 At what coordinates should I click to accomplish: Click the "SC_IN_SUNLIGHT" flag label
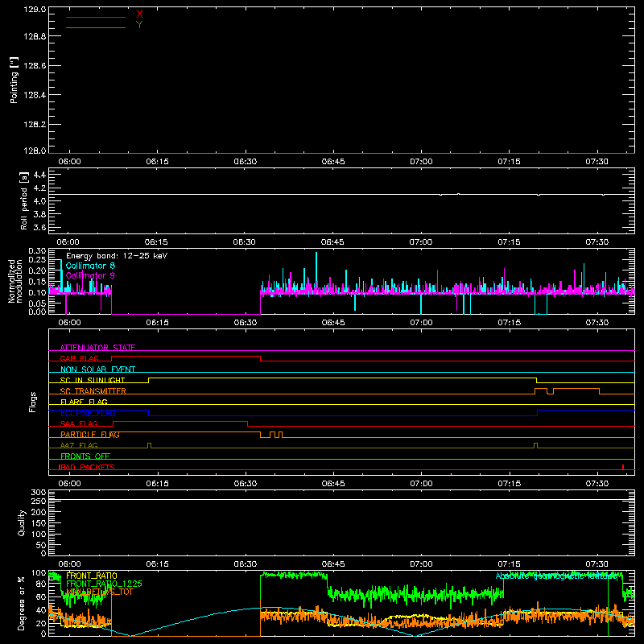(x=93, y=380)
